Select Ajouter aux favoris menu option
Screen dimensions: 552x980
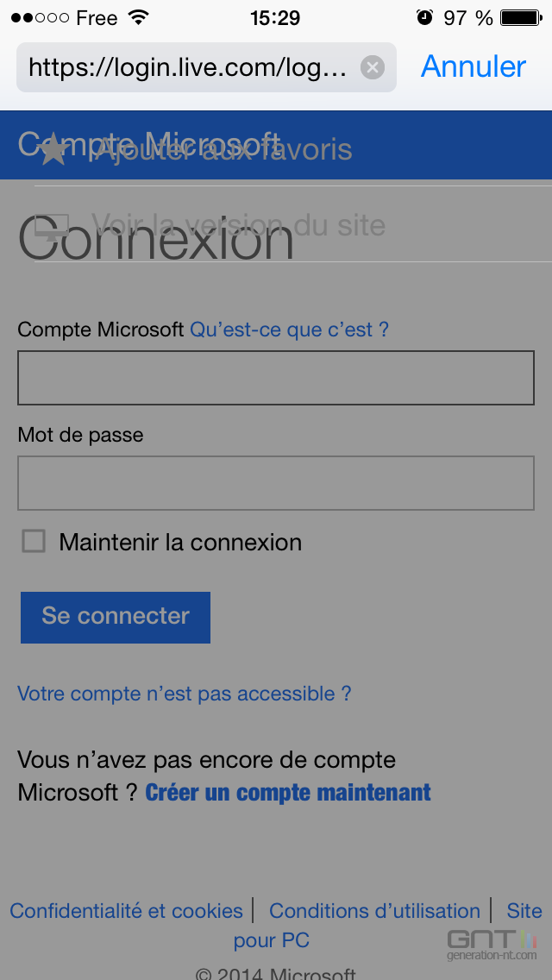(222, 150)
